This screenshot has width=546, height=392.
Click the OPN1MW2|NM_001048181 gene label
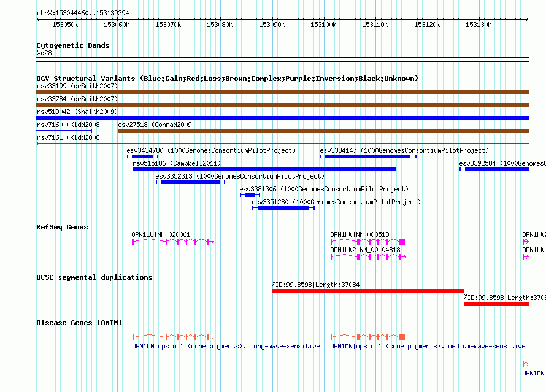point(367,250)
